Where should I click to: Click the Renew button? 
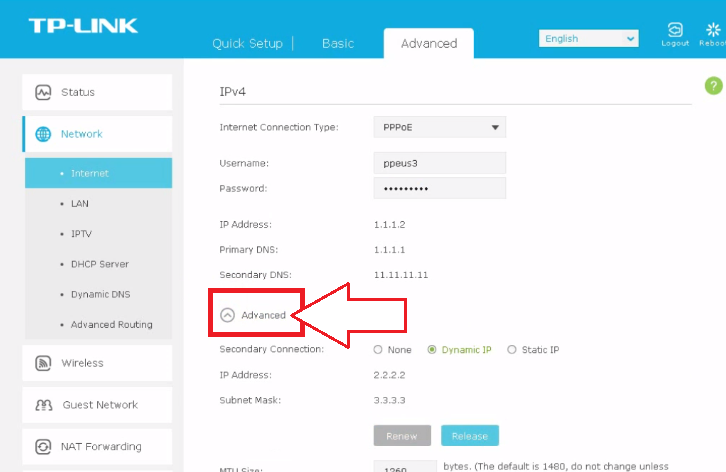(402, 436)
